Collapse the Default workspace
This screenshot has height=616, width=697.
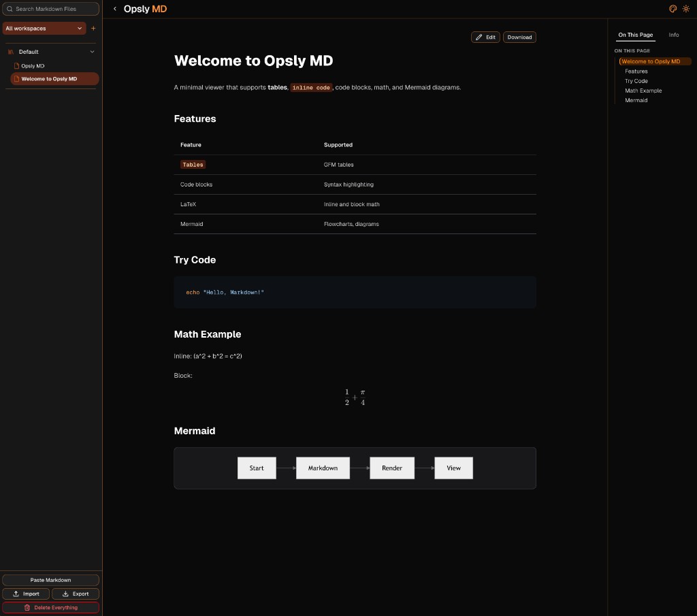pos(93,51)
